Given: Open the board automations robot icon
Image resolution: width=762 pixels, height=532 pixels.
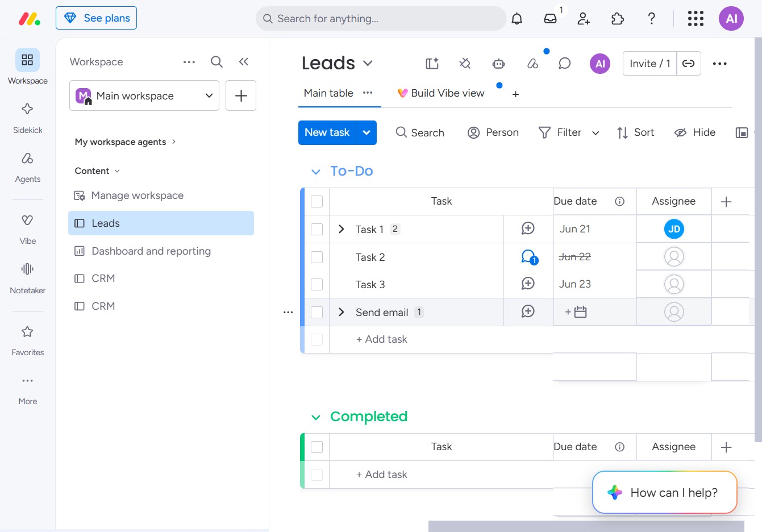Looking at the screenshot, I should (498, 63).
